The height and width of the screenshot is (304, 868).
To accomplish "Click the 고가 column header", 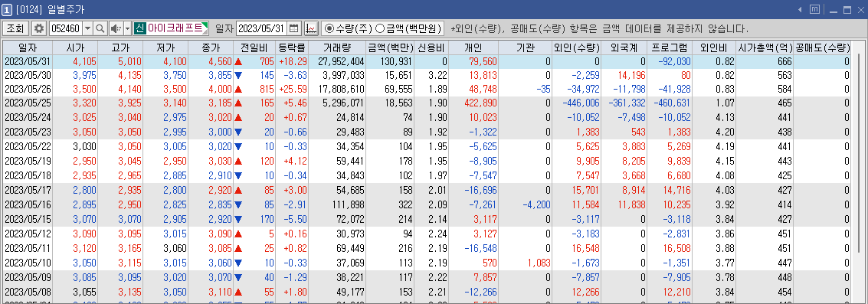I will point(121,47).
